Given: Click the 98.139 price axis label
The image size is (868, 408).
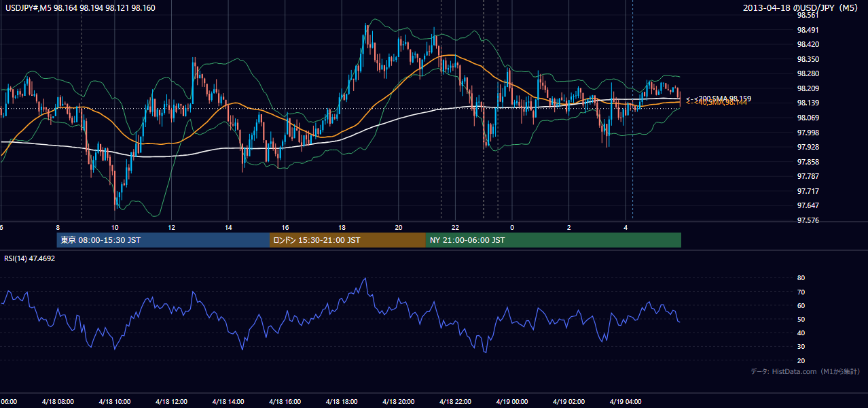Looking at the screenshot, I should point(808,103).
